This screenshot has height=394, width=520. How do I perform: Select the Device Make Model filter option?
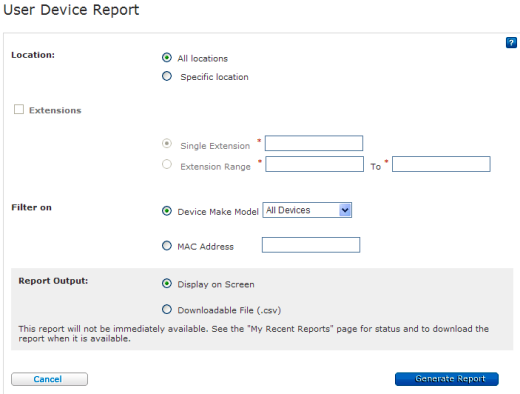point(167,211)
